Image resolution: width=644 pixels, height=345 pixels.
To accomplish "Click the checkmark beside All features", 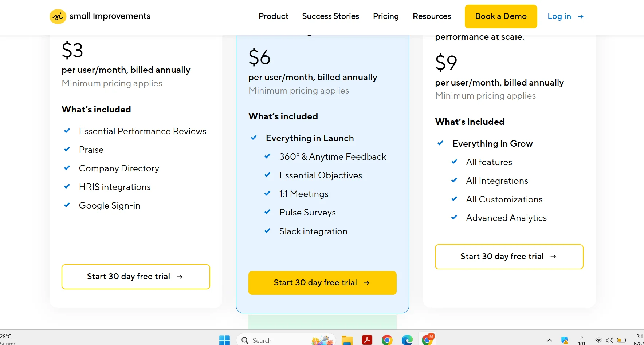I will tap(454, 162).
